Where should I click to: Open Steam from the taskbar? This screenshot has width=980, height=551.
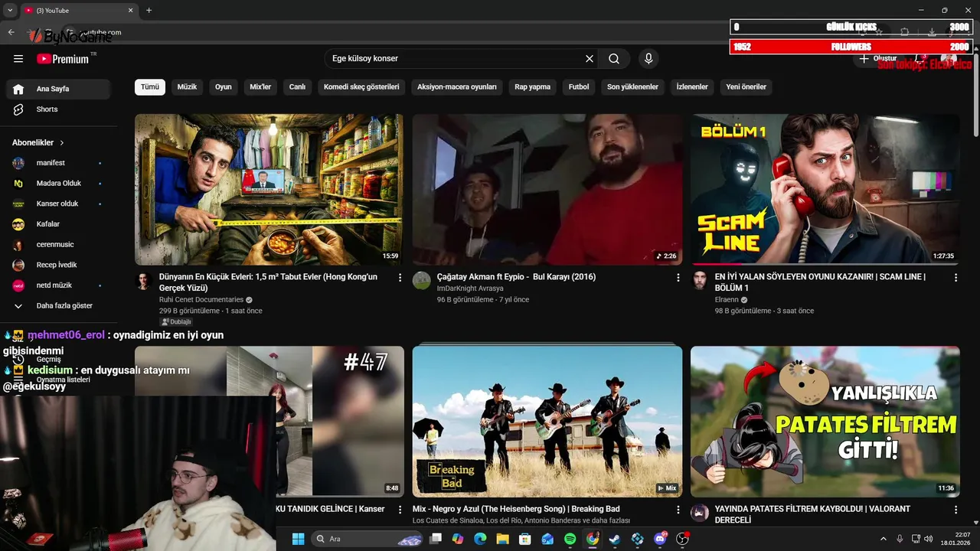(614, 539)
